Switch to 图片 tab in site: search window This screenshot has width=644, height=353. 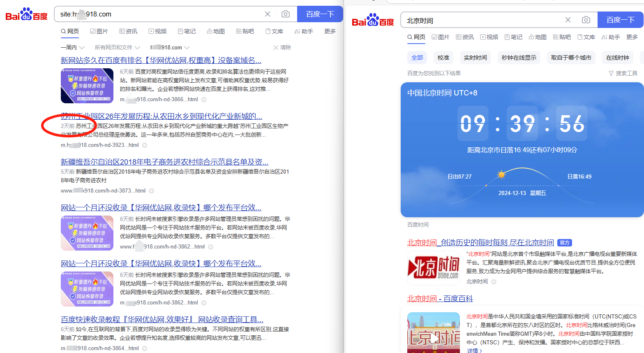99,31
